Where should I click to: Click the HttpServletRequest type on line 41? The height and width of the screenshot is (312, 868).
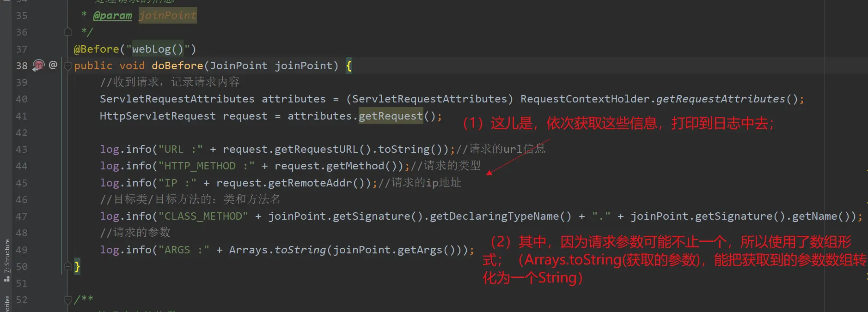[158, 116]
